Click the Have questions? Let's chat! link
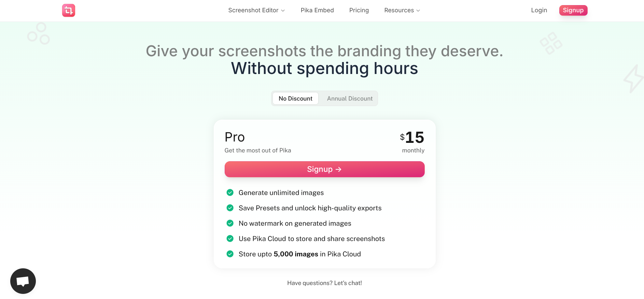This screenshot has height=299, width=644. click(x=324, y=283)
